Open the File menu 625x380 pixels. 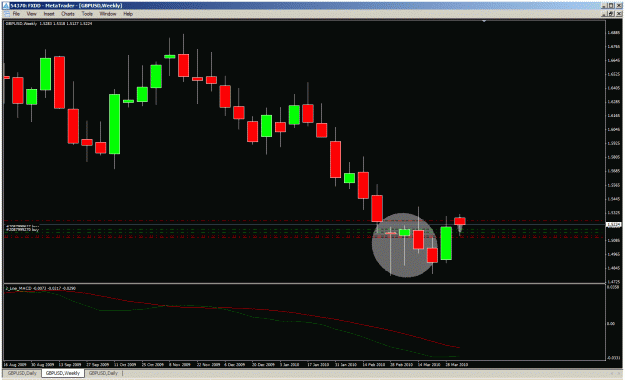(16, 14)
